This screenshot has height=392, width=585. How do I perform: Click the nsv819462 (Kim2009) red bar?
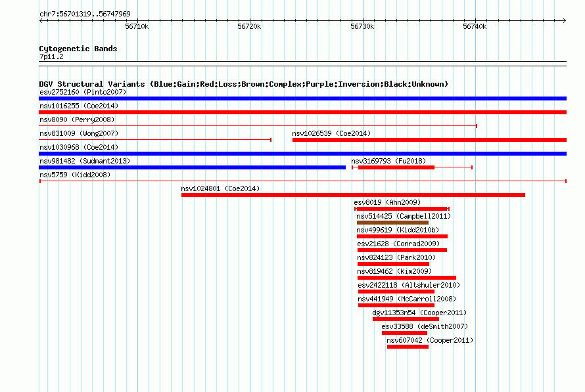click(407, 278)
